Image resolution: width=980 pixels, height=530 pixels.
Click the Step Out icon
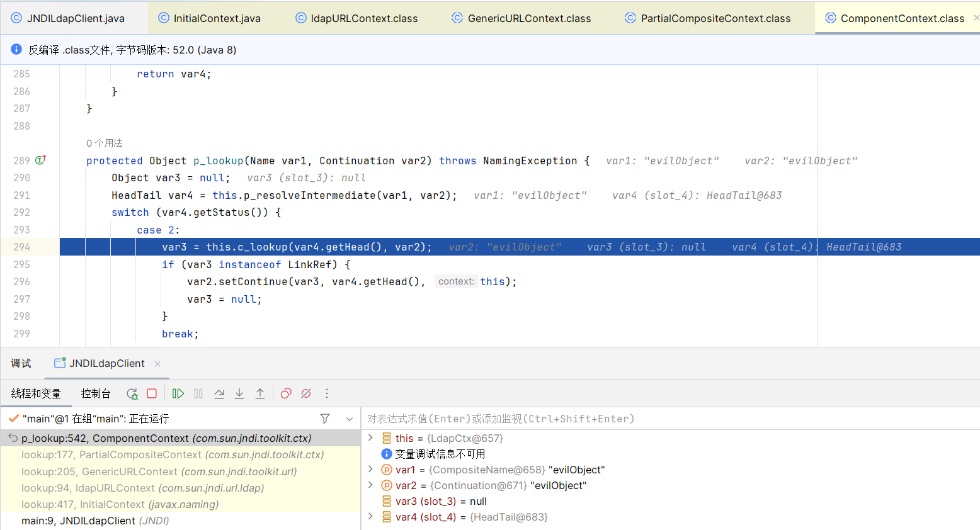260,393
